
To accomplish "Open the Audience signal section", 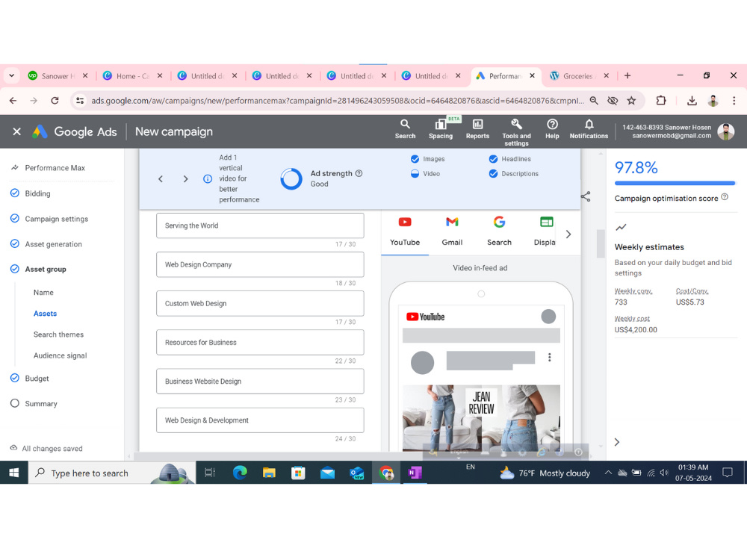I will coord(60,355).
